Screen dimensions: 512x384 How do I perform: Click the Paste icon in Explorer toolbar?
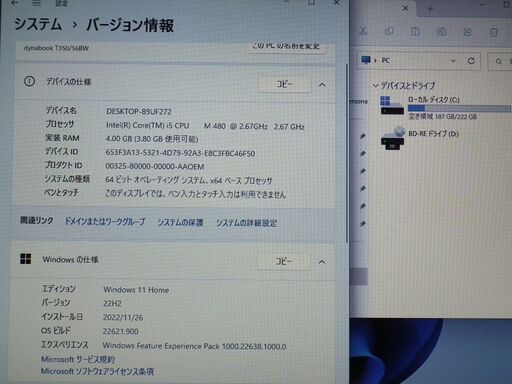[415, 32]
